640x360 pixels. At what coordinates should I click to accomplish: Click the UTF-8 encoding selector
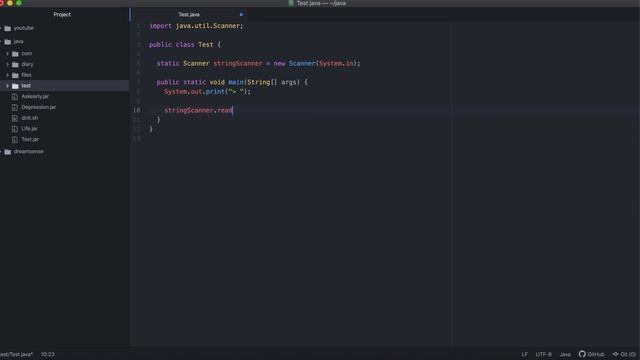(543, 354)
